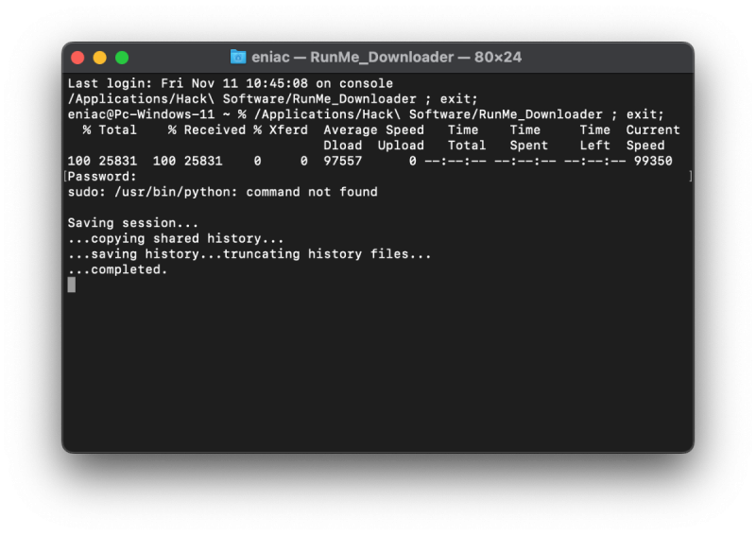This screenshot has width=756, height=535.
Task: Click the 'Saving session...' line
Action: tap(132, 223)
